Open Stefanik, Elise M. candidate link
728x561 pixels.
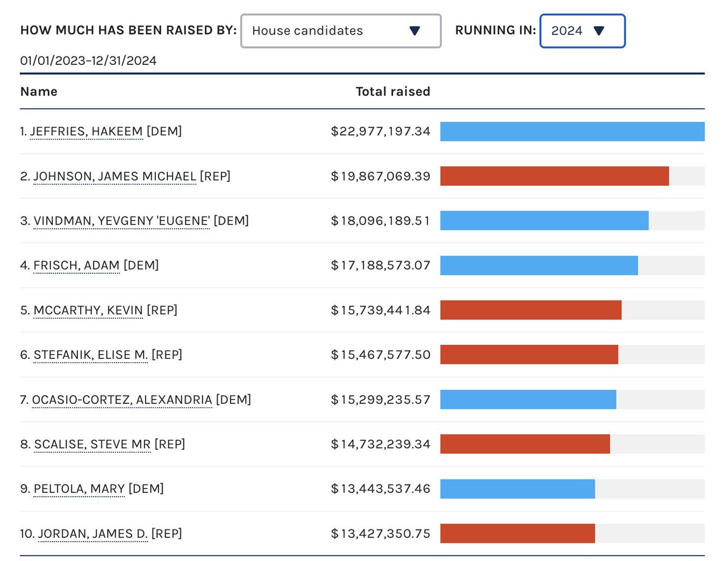pyautogui.click(x=90, y=355)
